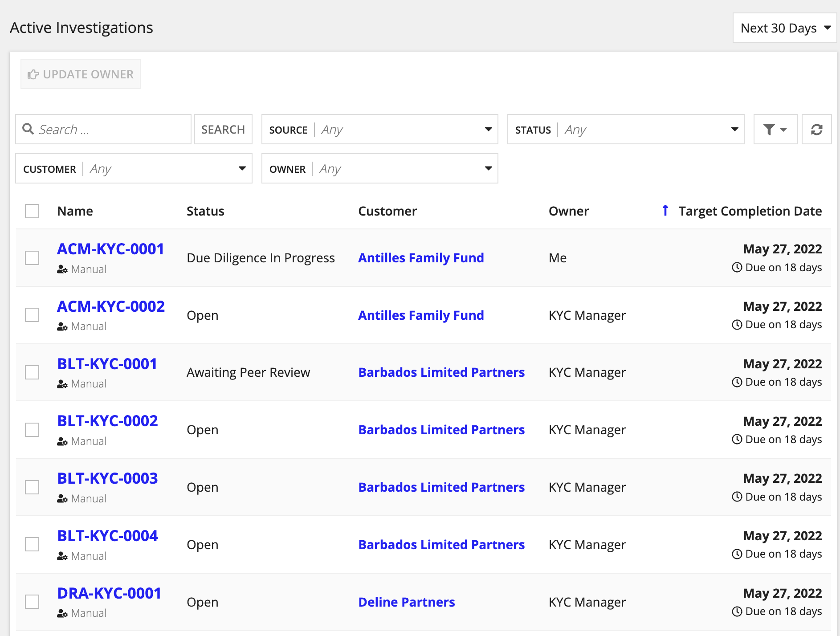This screenshot has width=840, height=636.
Task: Click the sort arrow beside Target Completion Date
Action: [665, 211]
